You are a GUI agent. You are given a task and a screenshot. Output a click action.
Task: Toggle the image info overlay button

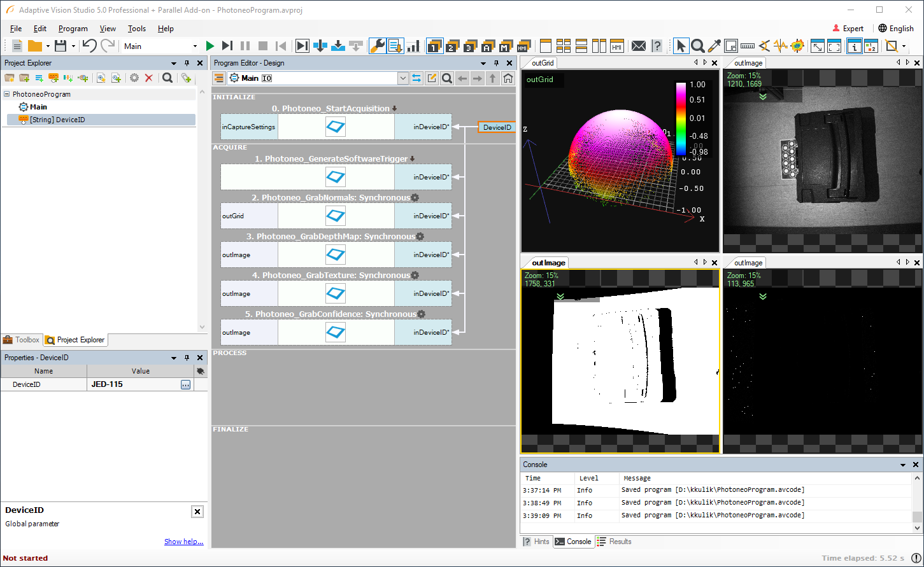tap(854, 46)
